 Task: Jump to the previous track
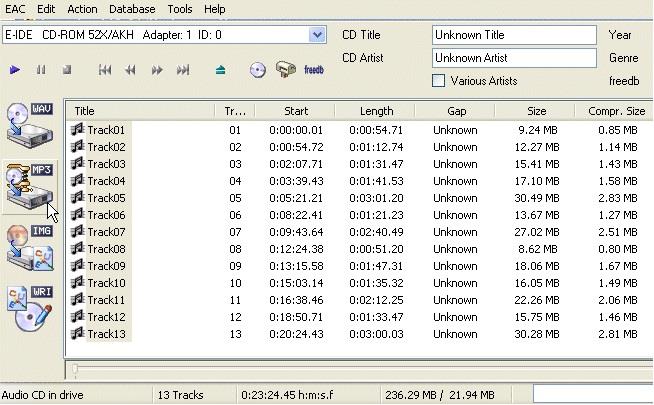(105, 70)
